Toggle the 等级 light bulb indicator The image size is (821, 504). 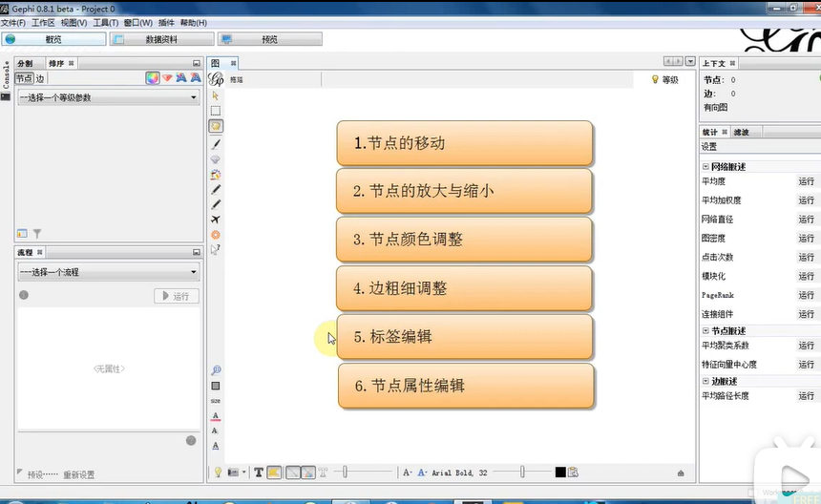tap(665, 79)
